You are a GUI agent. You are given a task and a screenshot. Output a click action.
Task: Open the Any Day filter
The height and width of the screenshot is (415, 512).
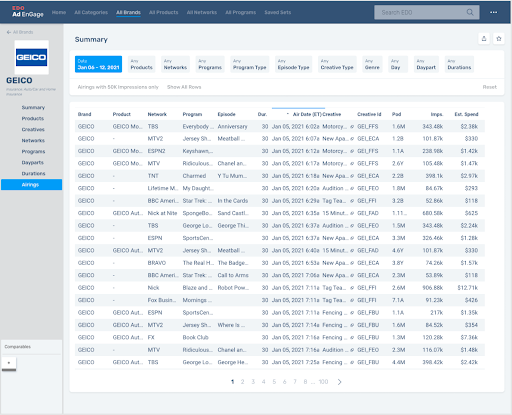[x=398, y=64]
